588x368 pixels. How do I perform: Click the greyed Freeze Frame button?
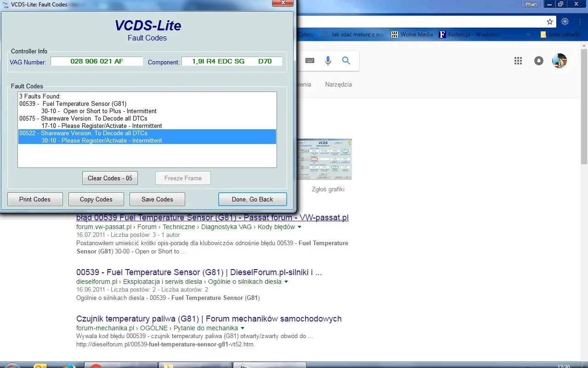pos(183,178)
